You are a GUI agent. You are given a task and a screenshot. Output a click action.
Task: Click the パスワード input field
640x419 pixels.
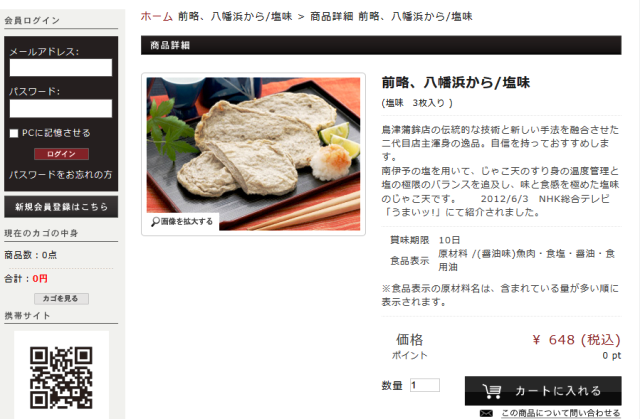click(61, 108)
